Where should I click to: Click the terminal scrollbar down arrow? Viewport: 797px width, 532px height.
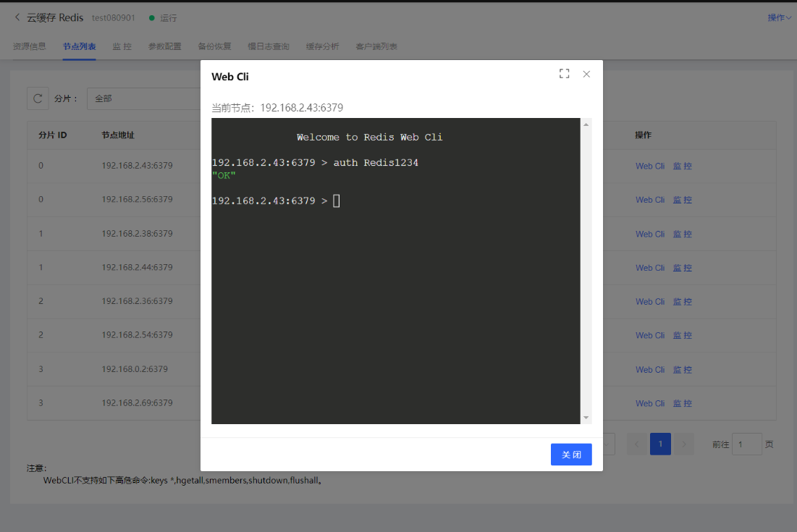pos(586,418)
